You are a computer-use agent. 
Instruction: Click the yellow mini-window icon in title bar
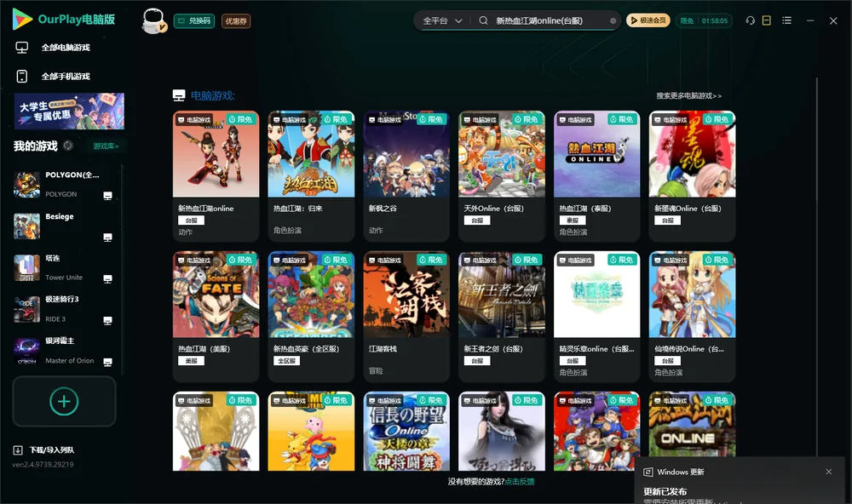[x=767, y=20]
